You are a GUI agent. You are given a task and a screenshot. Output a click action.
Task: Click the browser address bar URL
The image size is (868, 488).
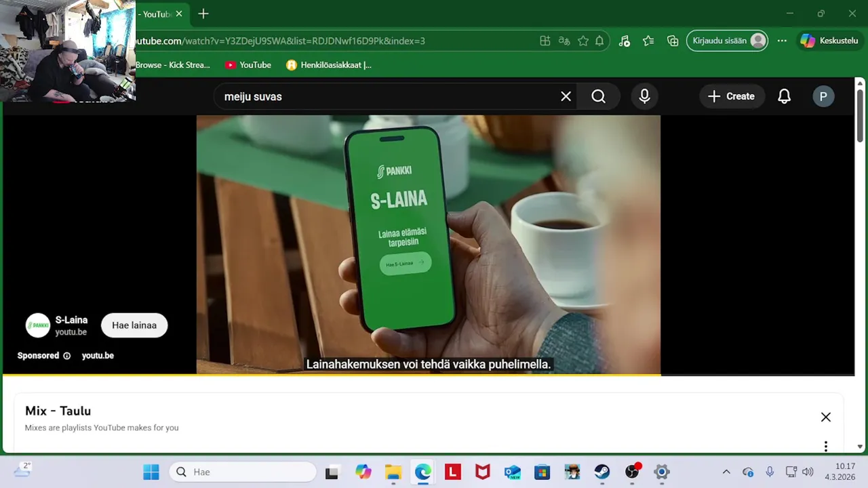(x=279, y=41)
